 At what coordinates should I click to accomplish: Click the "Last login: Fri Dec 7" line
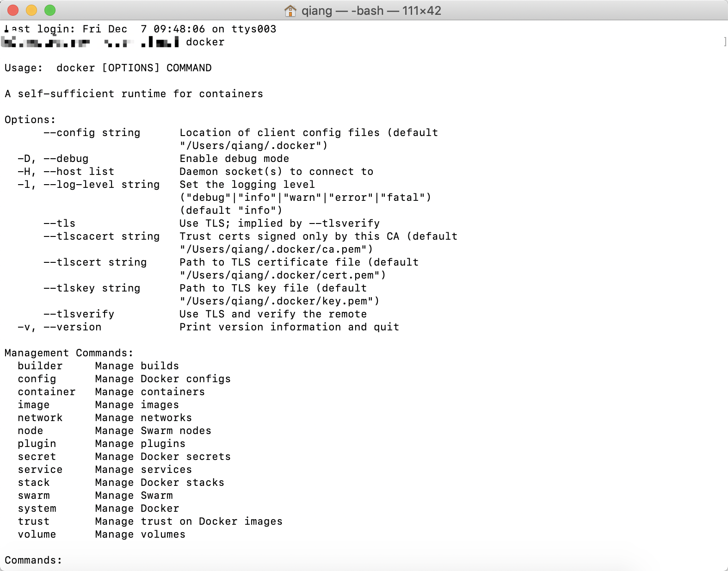(x=140, y=29)
